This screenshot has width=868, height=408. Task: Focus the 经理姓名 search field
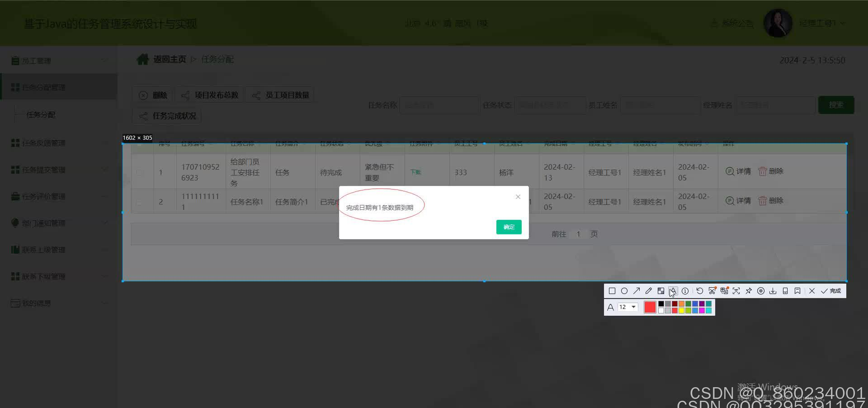pyautogui.click(x=775, y=105)
